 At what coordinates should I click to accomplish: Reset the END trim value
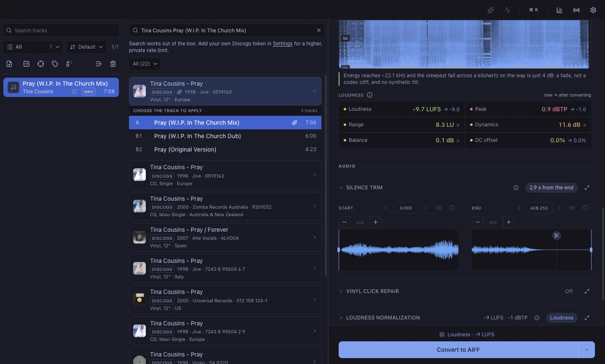(x=585, y=208)
